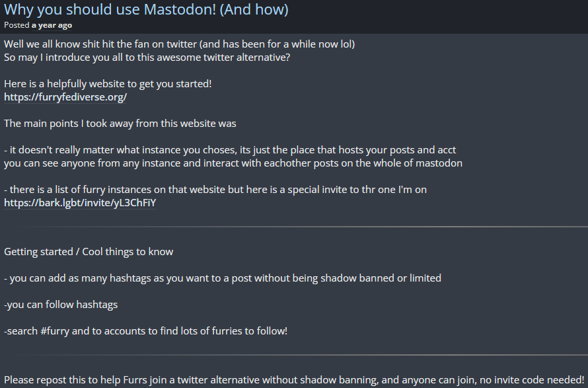Click the line 'Well we all know shit hit the fan'

point(179,44)
